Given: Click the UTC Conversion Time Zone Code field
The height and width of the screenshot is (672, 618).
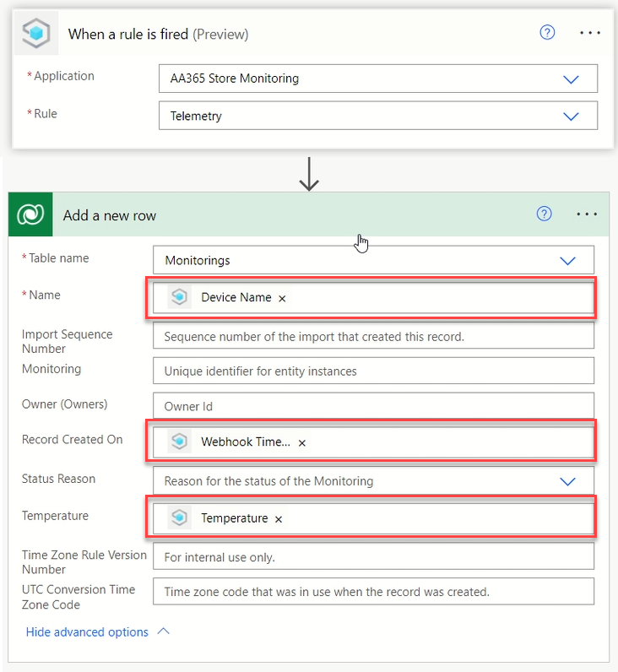Looking at the screenshot, I should coord(373,592).
